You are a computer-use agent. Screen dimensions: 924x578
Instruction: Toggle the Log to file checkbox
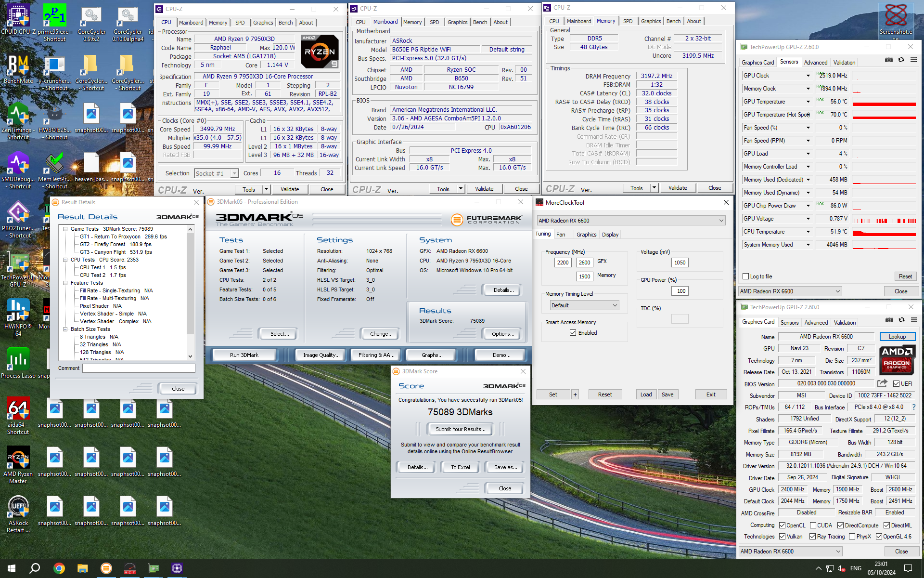[745, 276]
